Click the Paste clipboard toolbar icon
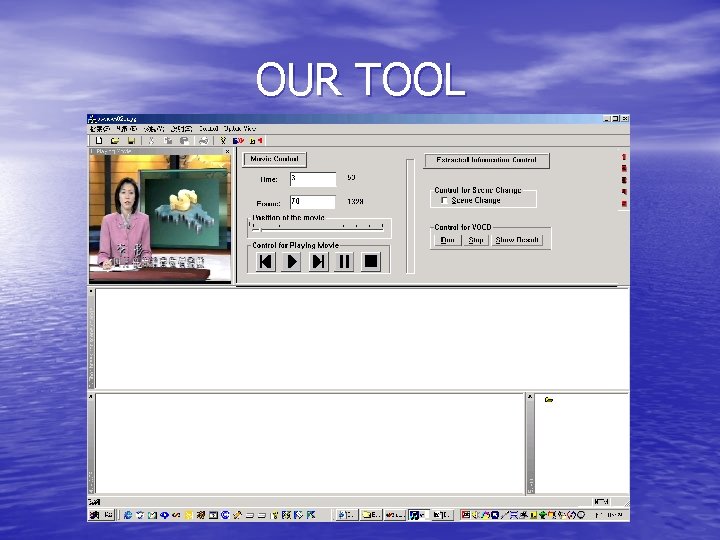 [184, 141]
